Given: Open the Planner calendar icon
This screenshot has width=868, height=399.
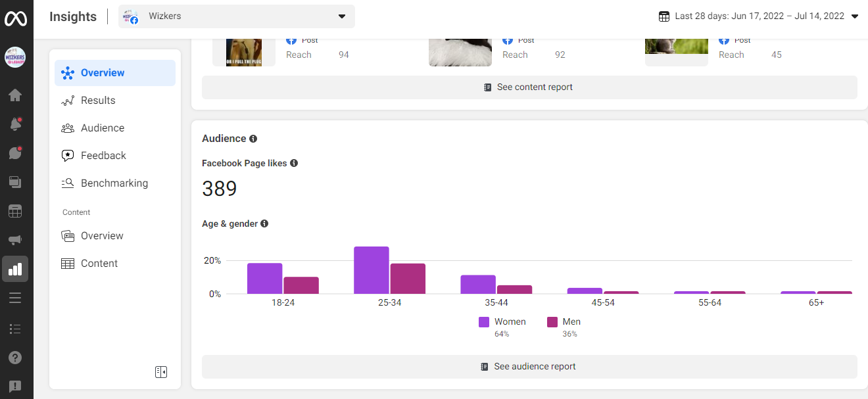Looking at the screenshot, I should (x=15, y=211).
